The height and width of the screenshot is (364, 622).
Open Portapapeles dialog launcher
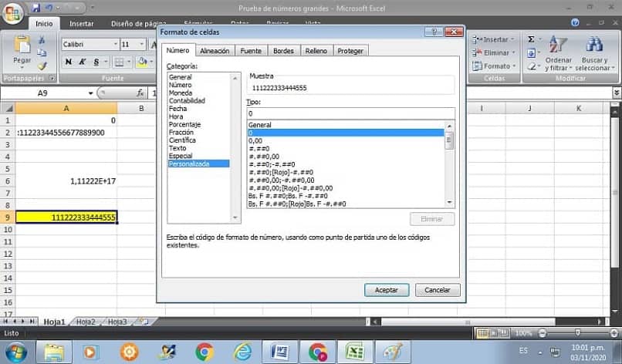[52, 78]
